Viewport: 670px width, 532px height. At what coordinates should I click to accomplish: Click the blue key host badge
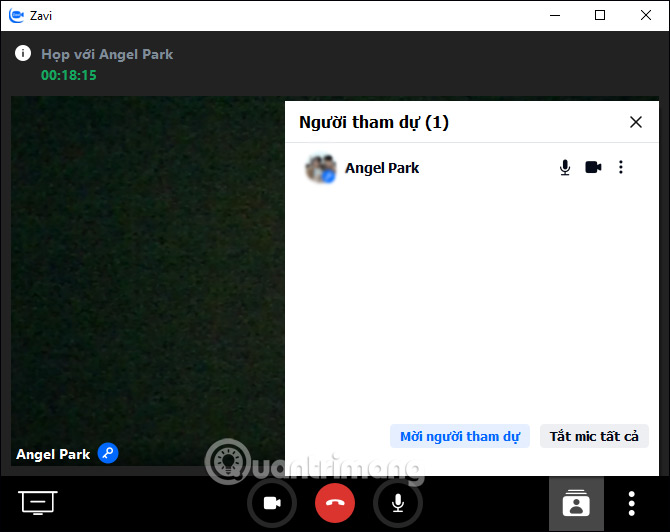tap(108, 453)
